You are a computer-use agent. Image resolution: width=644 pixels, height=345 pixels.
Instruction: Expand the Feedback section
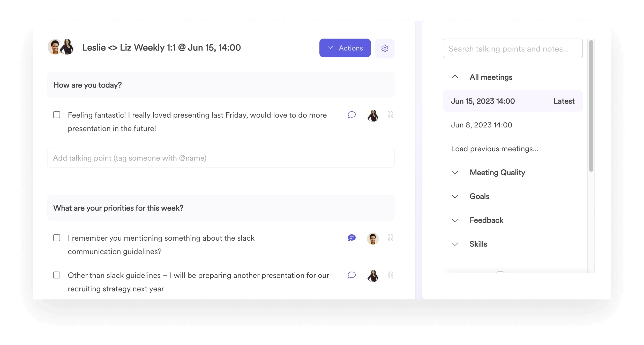pyautogui.click(x=455, y=220)
